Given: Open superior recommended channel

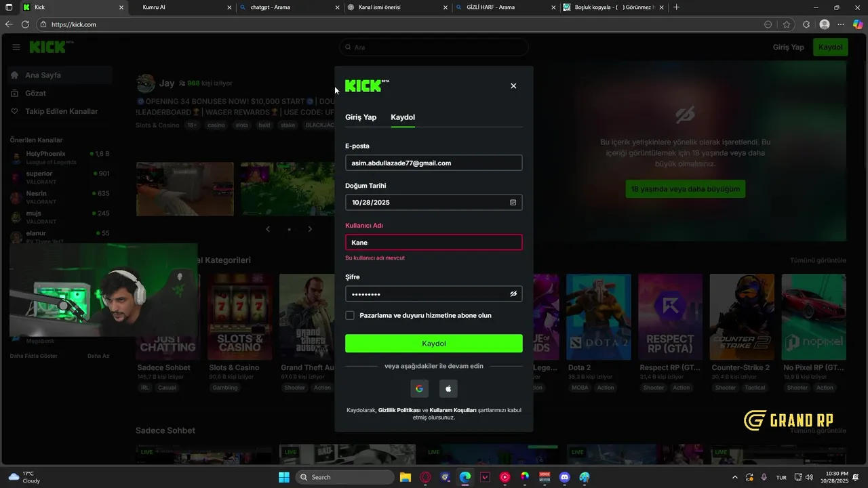Looking at the screenshot, I should (59, 178).
